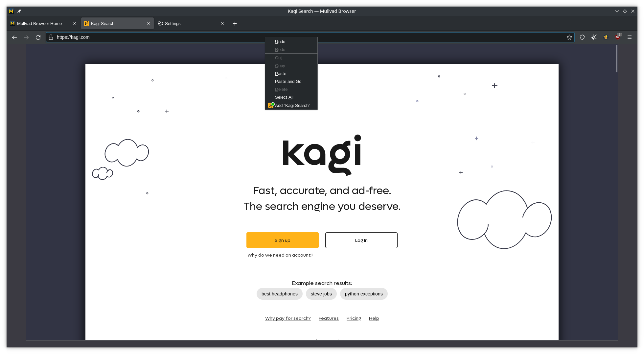This screenshot has width=644, height=354.
Task: Open Why do we need an account link
Action: click(x=280, y=255)
